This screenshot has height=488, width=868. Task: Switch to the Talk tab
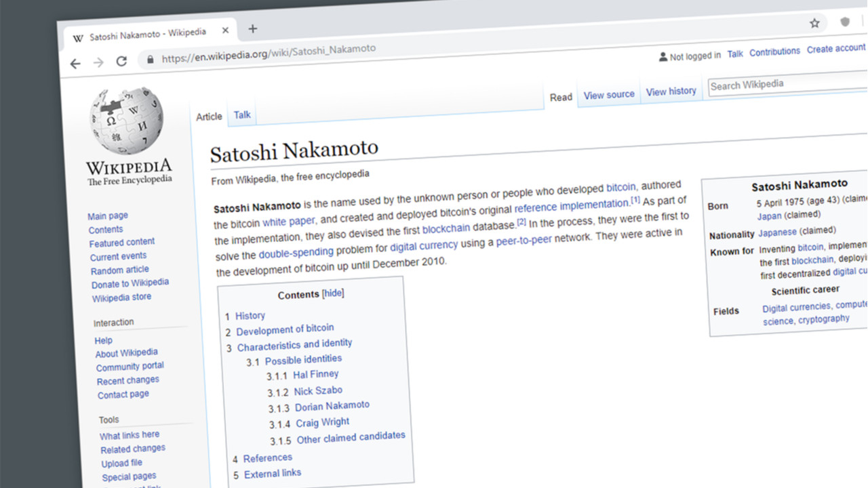coord(242,115)
